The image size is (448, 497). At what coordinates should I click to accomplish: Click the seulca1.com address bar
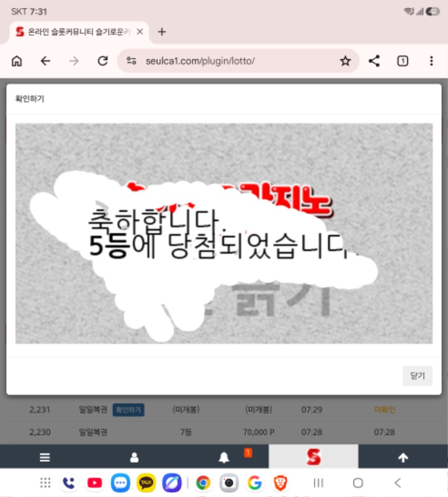(238, 61)
